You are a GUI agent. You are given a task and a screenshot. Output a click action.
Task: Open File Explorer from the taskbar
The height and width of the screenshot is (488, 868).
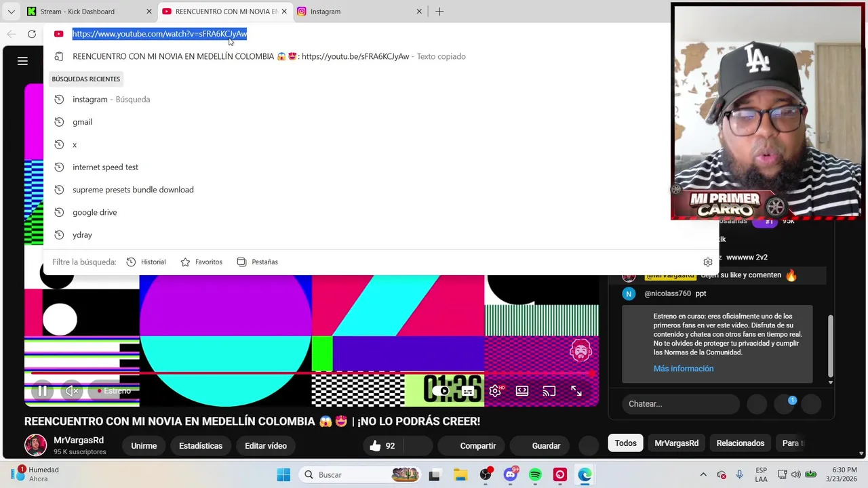460,474
